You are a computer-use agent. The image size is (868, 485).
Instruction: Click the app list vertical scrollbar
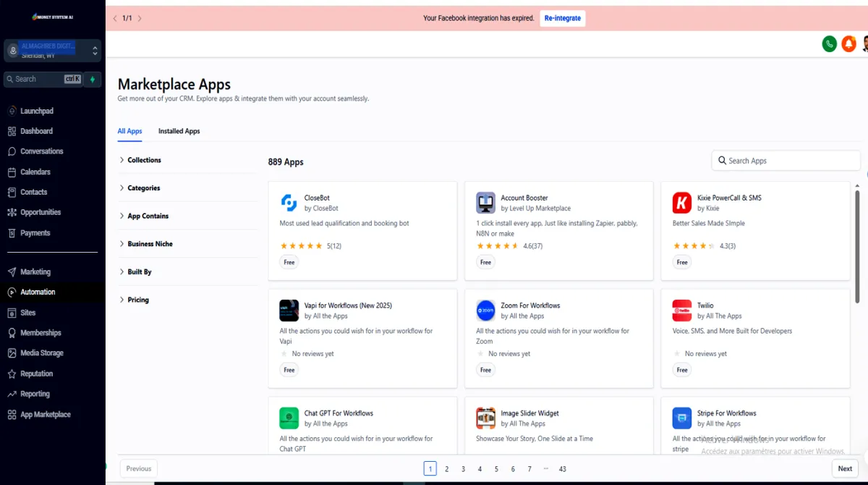point(858,246)
